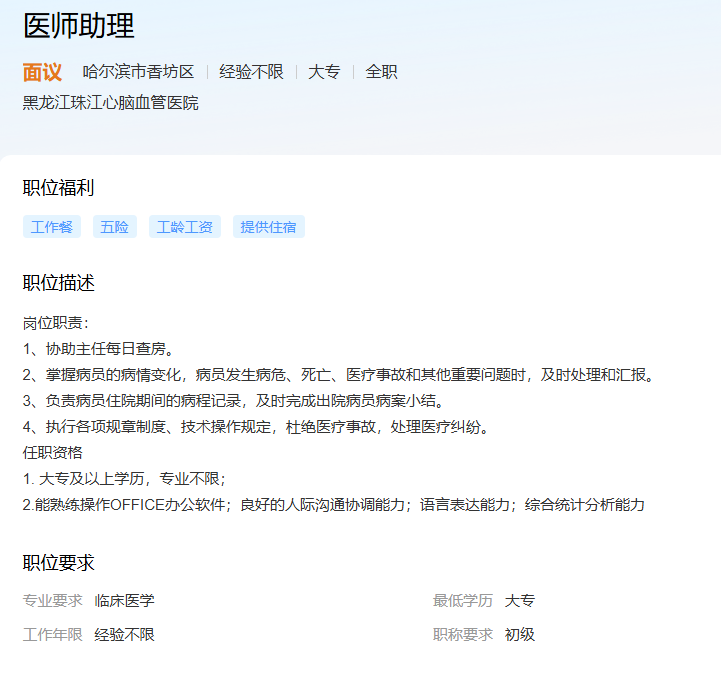Click 全职 in the job header

tap(381, 72)
